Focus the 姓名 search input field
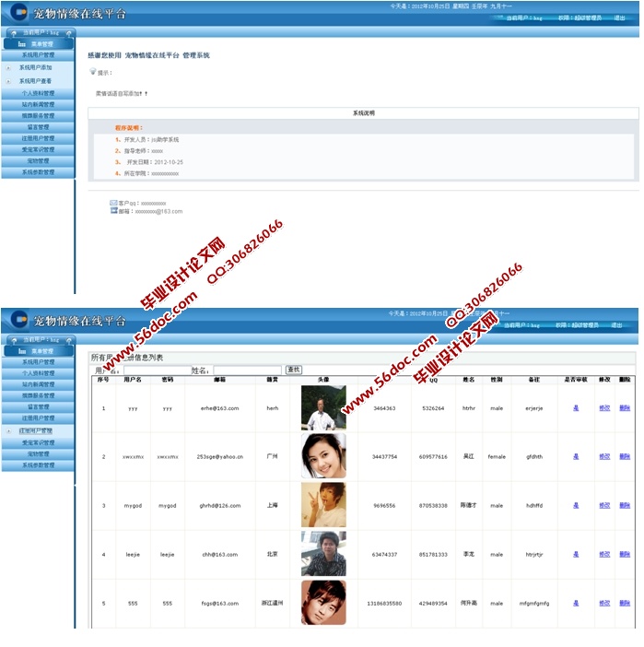Screen dimensions: 644x647 click(x=246, y=370)
